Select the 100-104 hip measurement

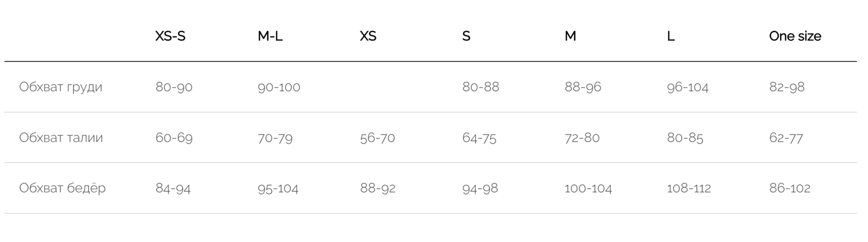click(588, 188)
